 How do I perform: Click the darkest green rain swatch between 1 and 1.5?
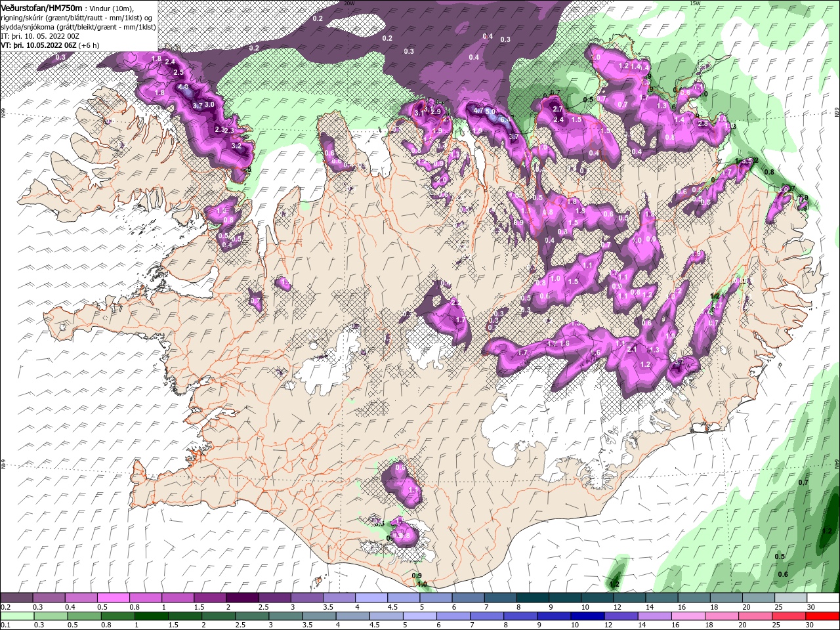tap(152, 616)
